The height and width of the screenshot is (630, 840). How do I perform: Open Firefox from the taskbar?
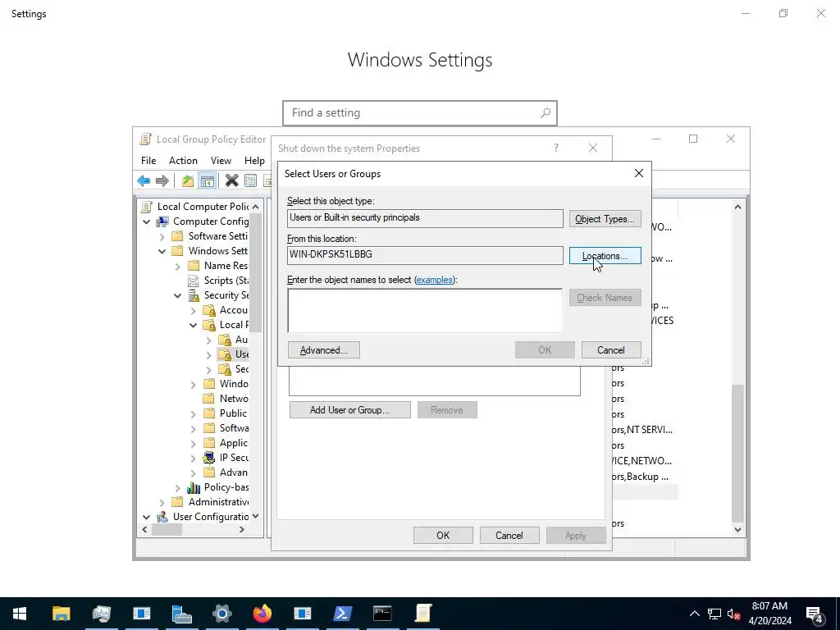(x=262, y=614)
